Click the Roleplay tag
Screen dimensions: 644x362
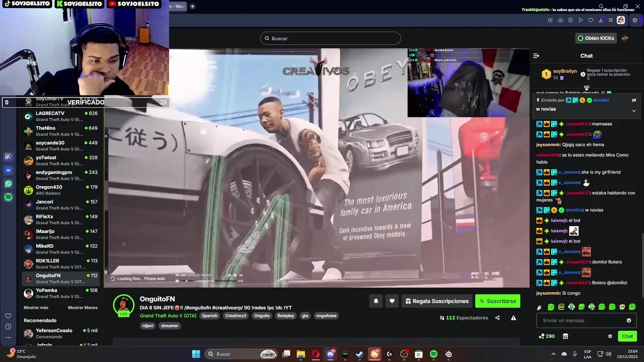[286, 316]
